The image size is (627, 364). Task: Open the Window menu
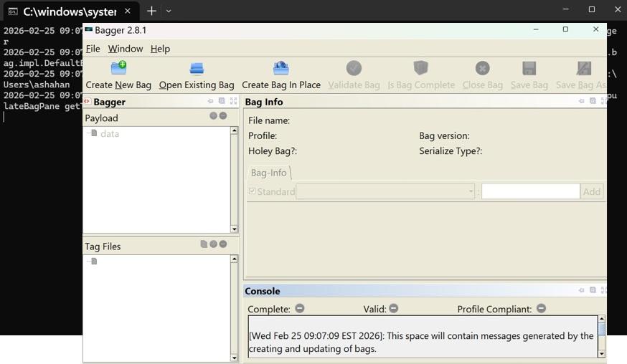point(125,49)
